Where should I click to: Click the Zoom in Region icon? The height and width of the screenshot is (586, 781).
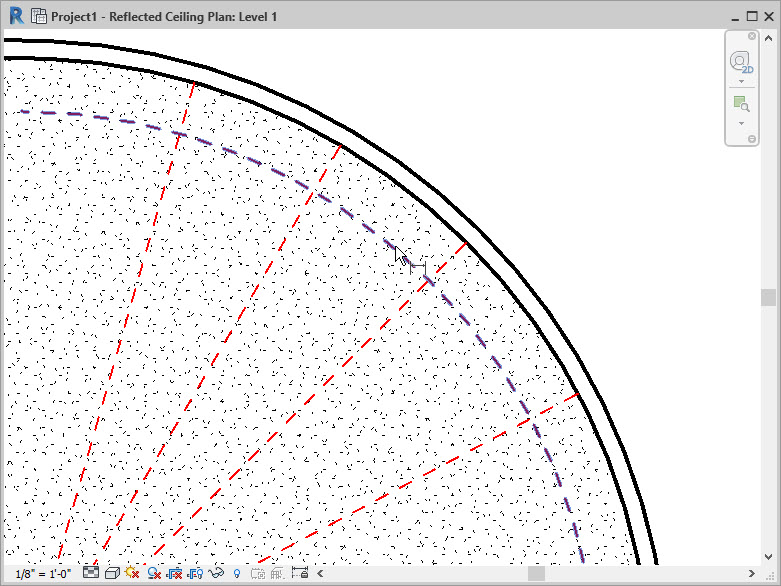[741, 105]
